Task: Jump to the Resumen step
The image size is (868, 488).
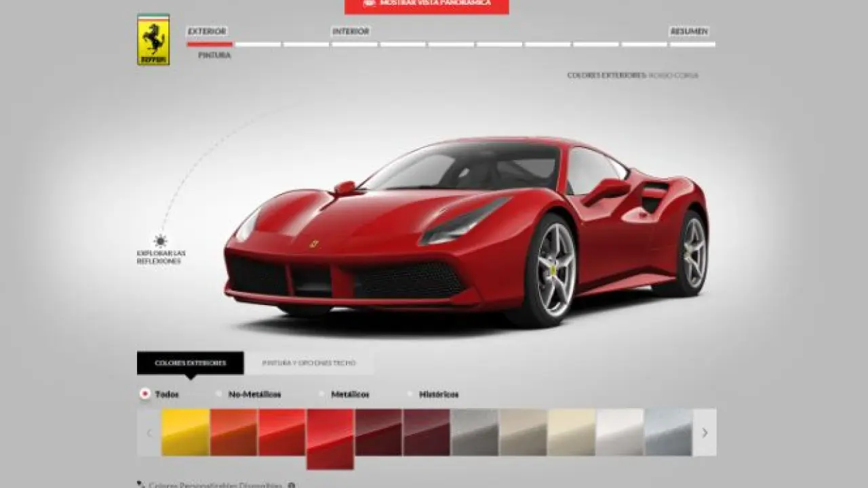Action: [x=689, y=32]
